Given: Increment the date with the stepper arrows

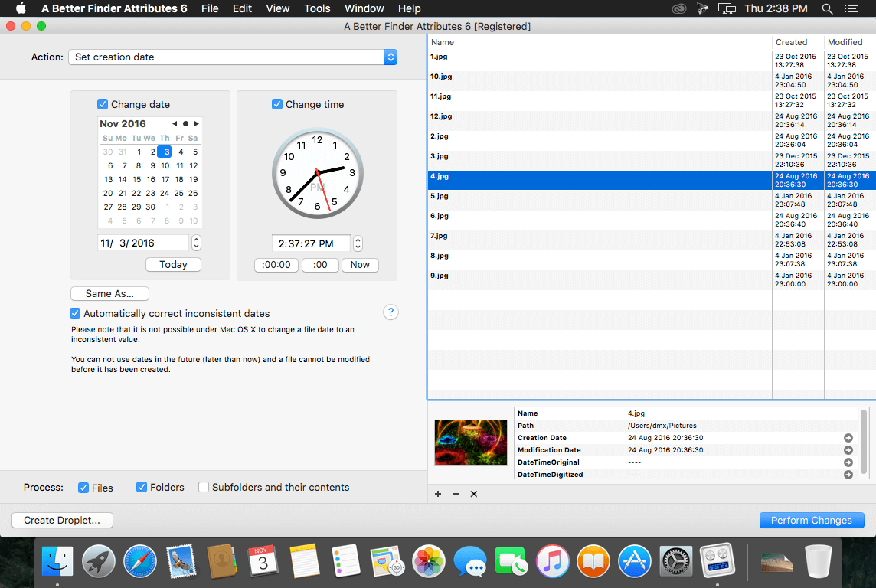Looking at the screenshot, I should pos(198,240).
